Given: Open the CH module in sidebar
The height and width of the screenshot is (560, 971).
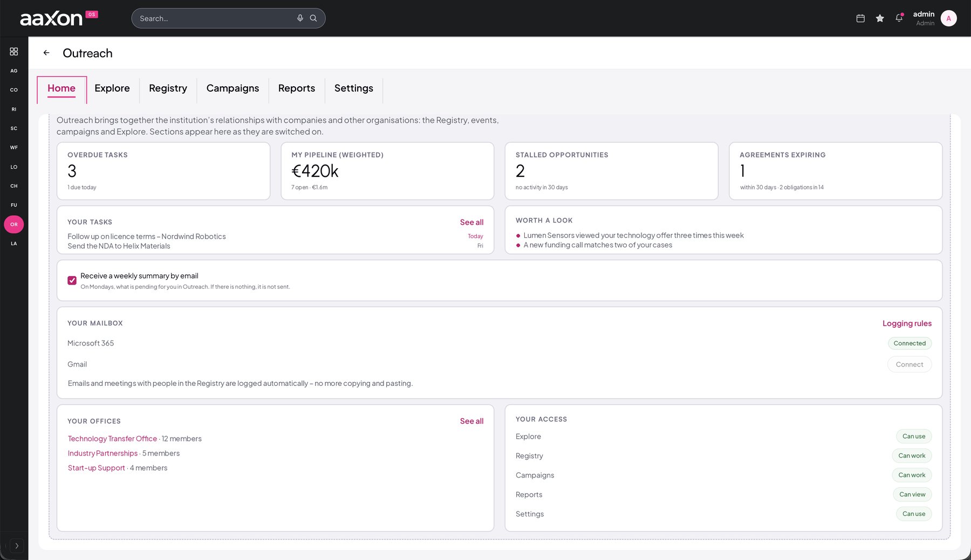Looking at the screenshot, I should (14, 186).
